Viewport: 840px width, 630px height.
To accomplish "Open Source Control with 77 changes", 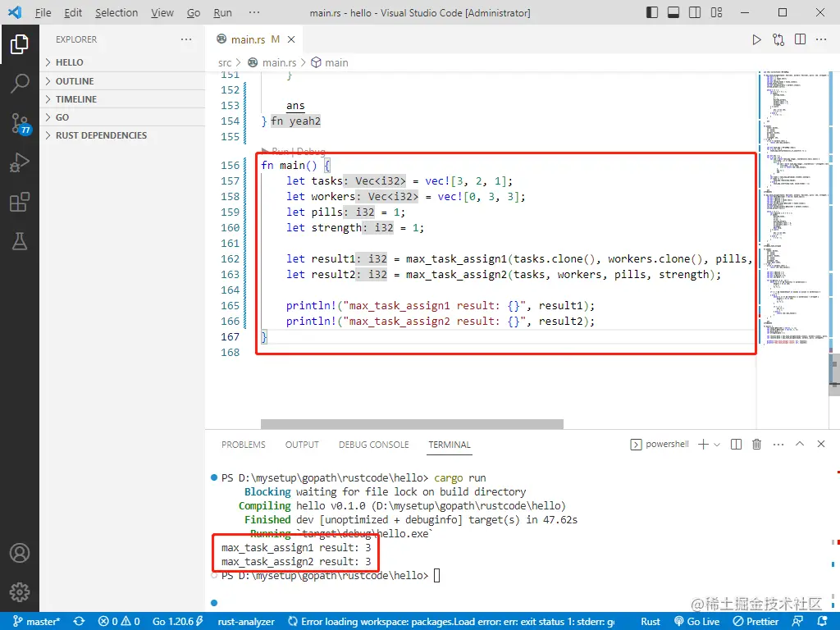I will [21, 124].
